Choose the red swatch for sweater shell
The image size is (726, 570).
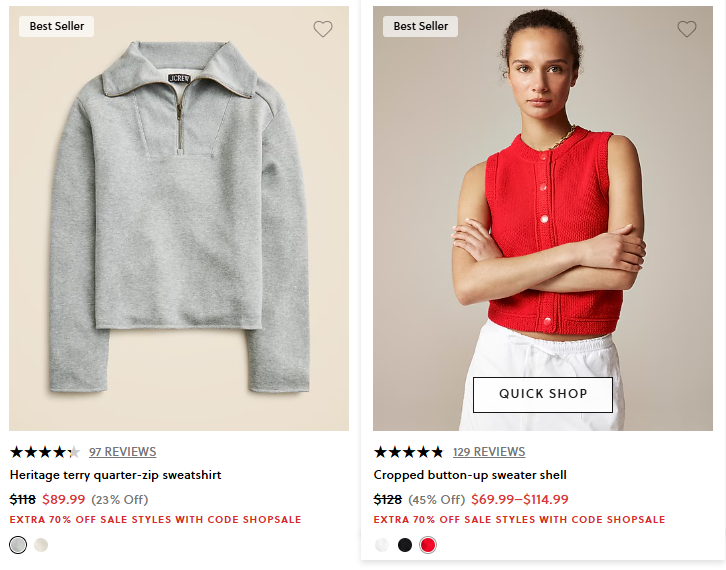pos(428,545)
